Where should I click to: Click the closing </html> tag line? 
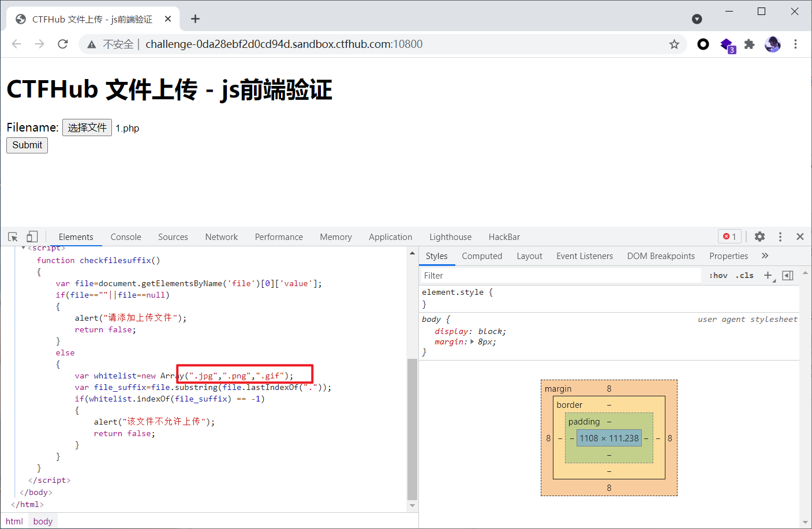[28, 505]
